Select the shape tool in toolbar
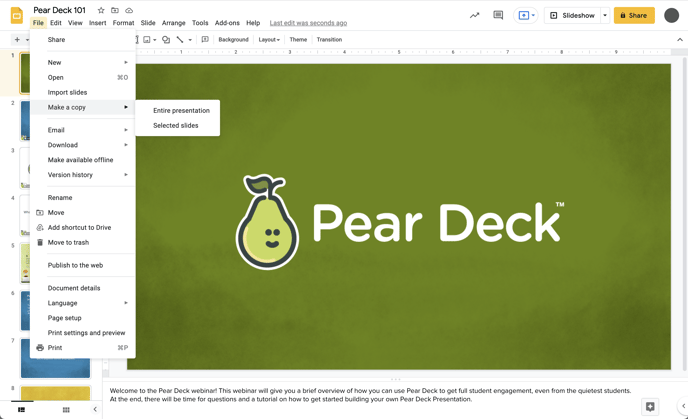This screenshot has width=688, height=419. (166, 39)
